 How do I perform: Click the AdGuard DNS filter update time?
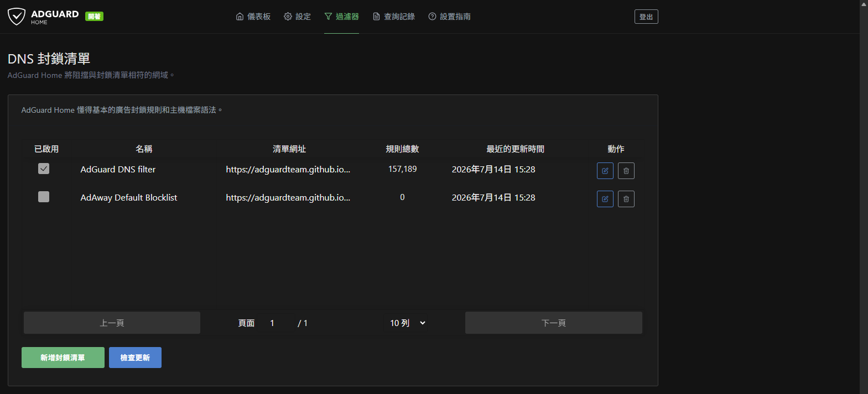(493, 170)
